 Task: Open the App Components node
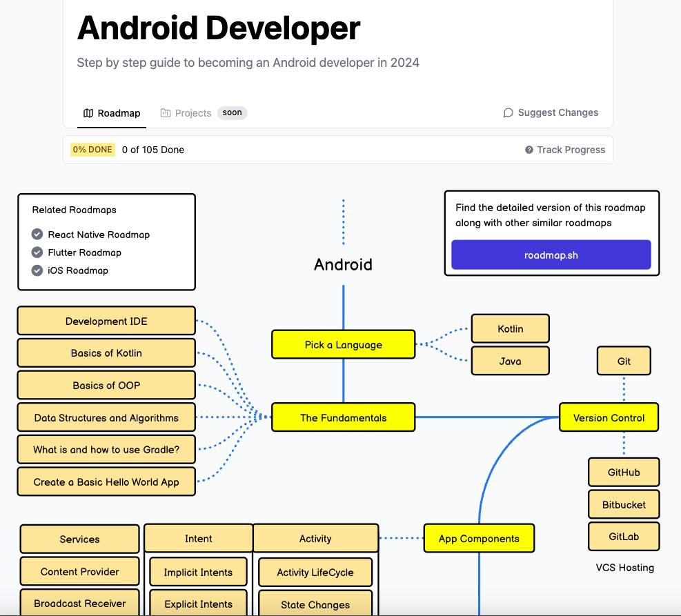coord(479,538)
